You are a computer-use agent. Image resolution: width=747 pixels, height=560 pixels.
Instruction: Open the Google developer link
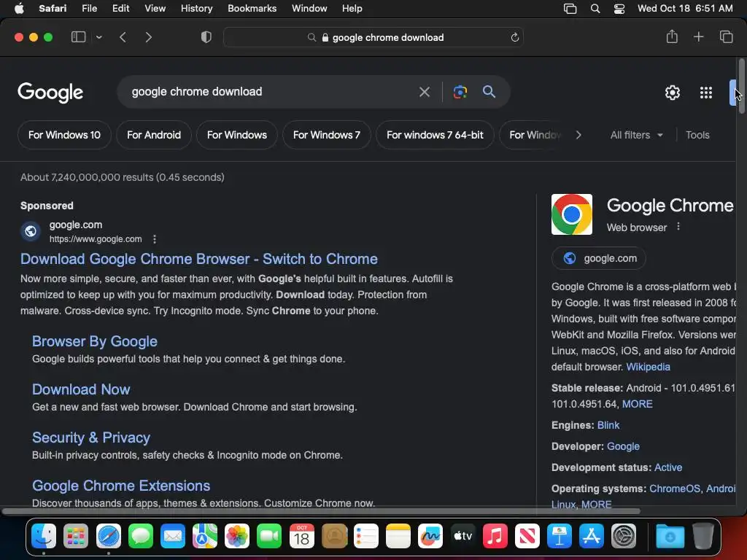(623, 446)
